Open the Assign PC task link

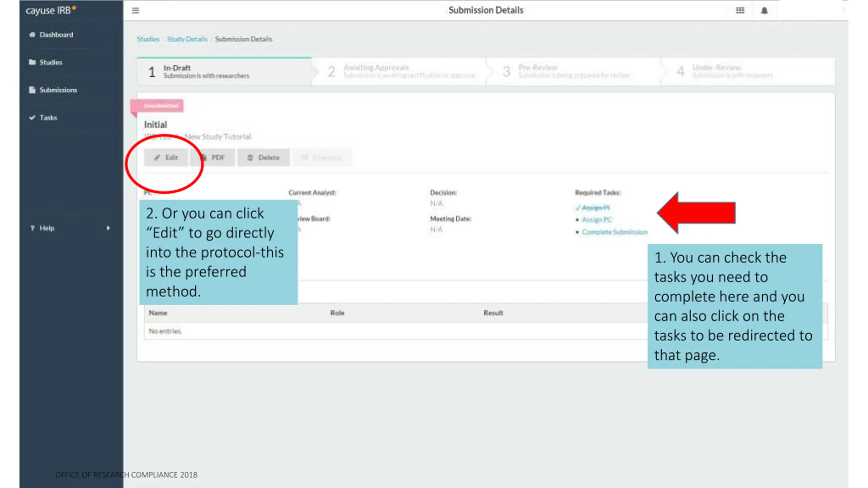[597, 220]
